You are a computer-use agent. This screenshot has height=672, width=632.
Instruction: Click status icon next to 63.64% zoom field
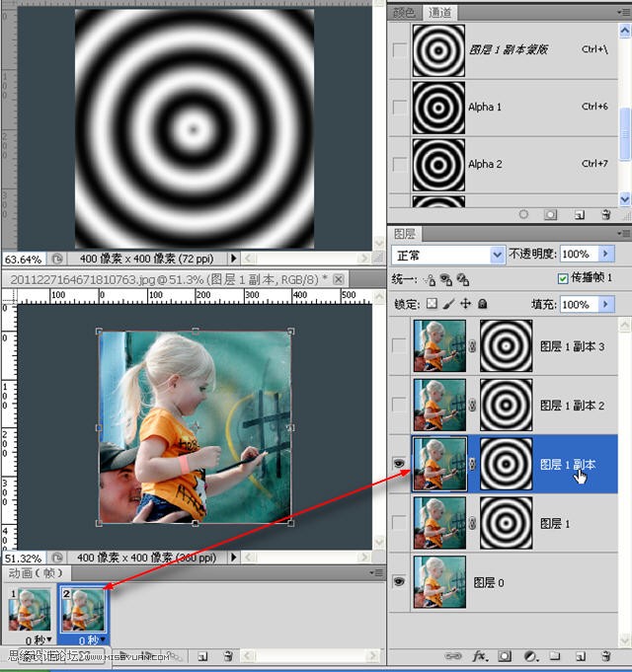pos(56,259)
